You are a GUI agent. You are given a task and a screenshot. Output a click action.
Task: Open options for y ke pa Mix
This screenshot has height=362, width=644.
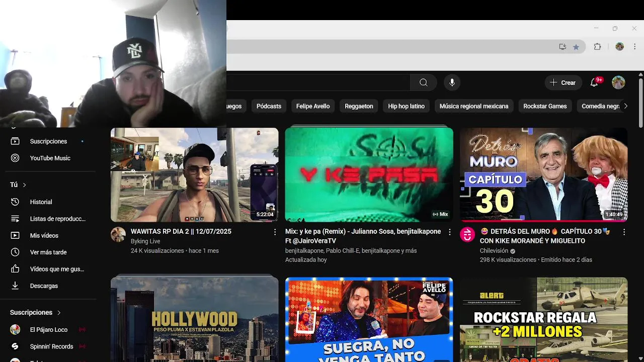point(449,232)
